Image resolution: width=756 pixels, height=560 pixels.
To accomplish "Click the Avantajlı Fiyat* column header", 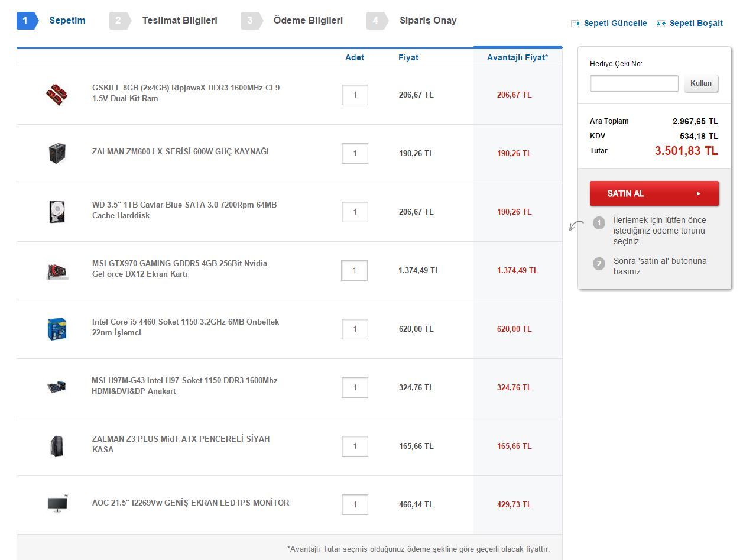I will click(x=517, y=57).
